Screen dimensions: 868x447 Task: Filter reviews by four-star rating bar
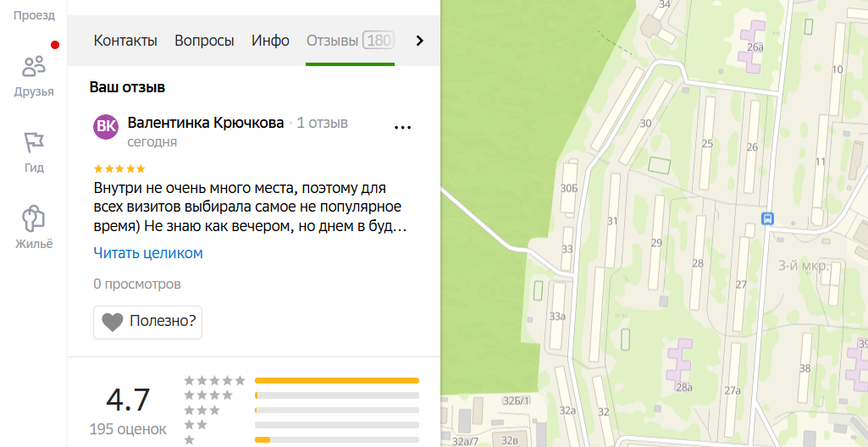click(336, 395)
